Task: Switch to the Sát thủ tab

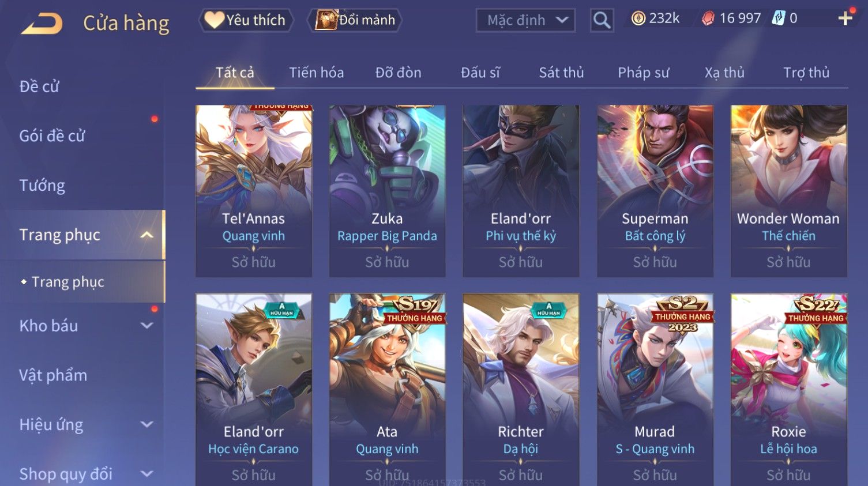Action: coord(561,73)
